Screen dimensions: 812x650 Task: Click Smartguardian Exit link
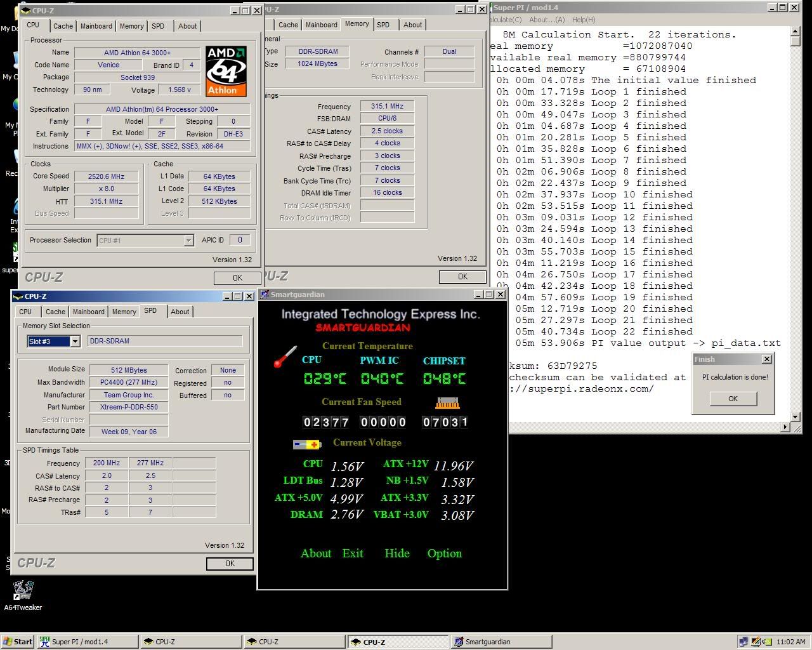[353, 554]
